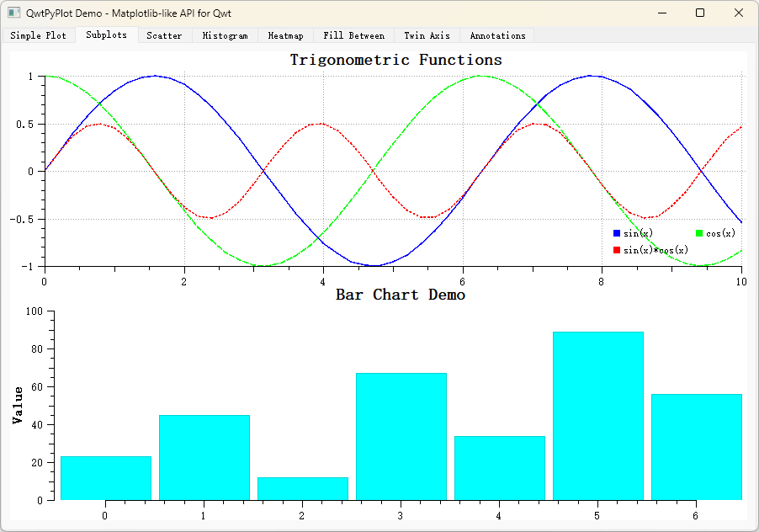Click the bar at x position 6
Viewport: 759px width, 532px height.
click(697, 447)
